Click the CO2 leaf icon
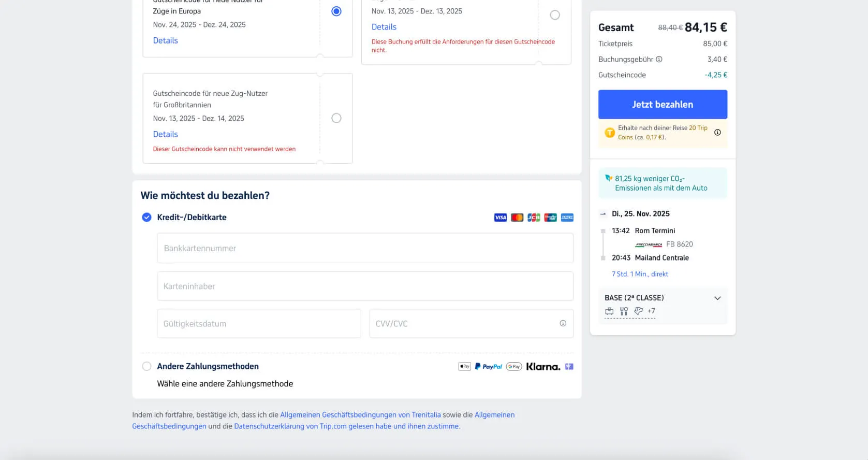 [x=609, y=178]
